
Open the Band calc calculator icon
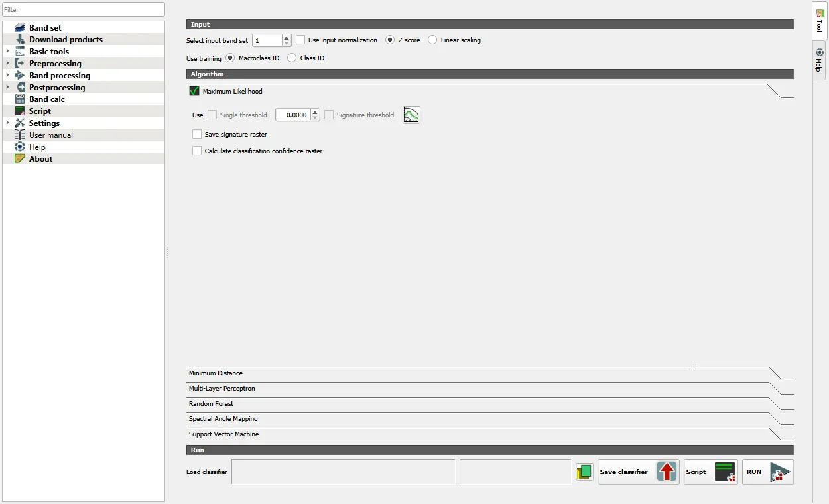pyautogui.click(x=20, y=99)
